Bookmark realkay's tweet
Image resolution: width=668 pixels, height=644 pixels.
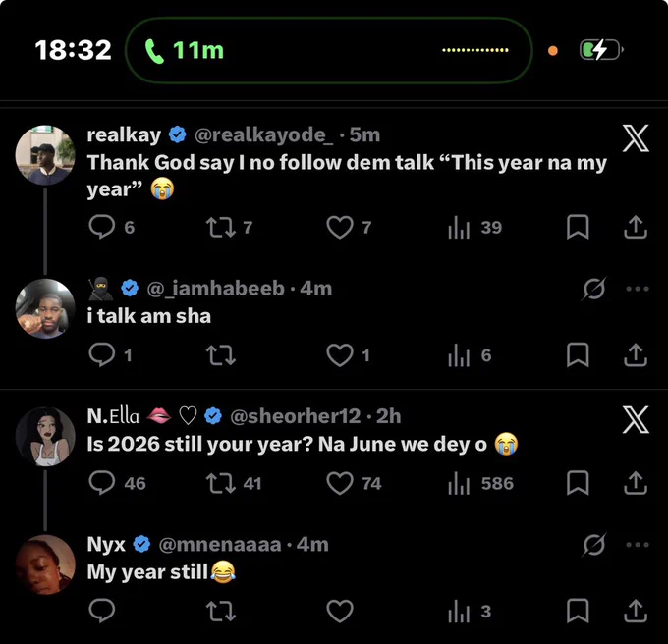pyautogui.click(x=578, y=227)
